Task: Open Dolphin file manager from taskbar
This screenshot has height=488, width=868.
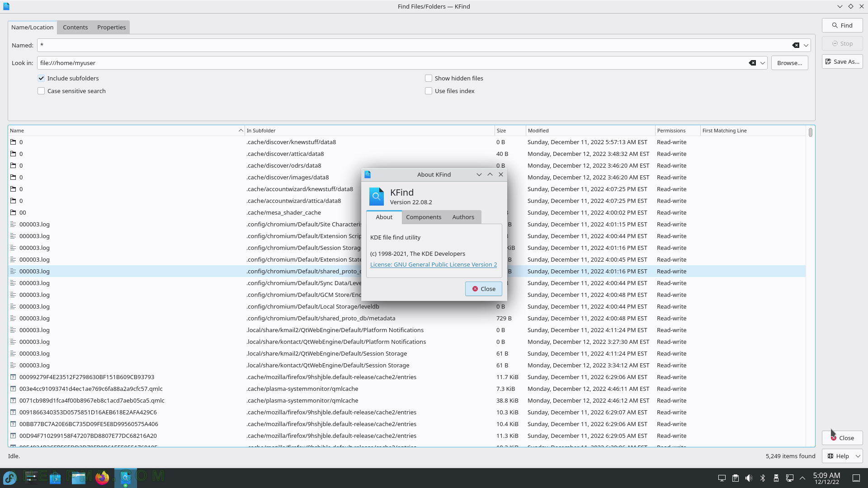Action: coord(79,478)
